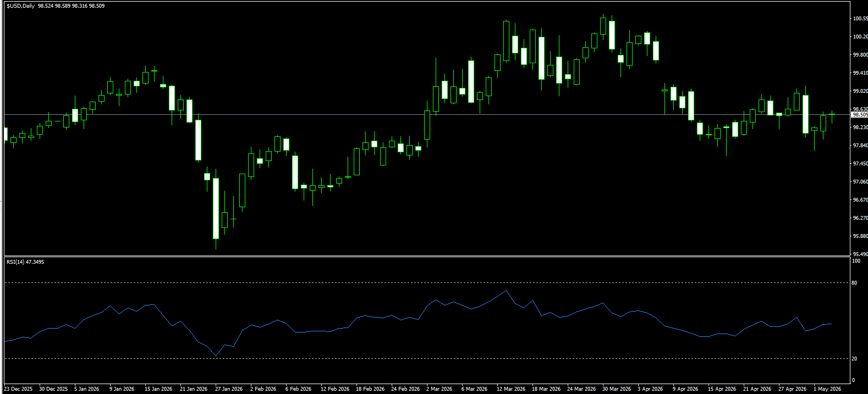The height and width of the screenshot is (394, 868).
Task: Click the 100.59 label on price scale
Action: [860, 19]
